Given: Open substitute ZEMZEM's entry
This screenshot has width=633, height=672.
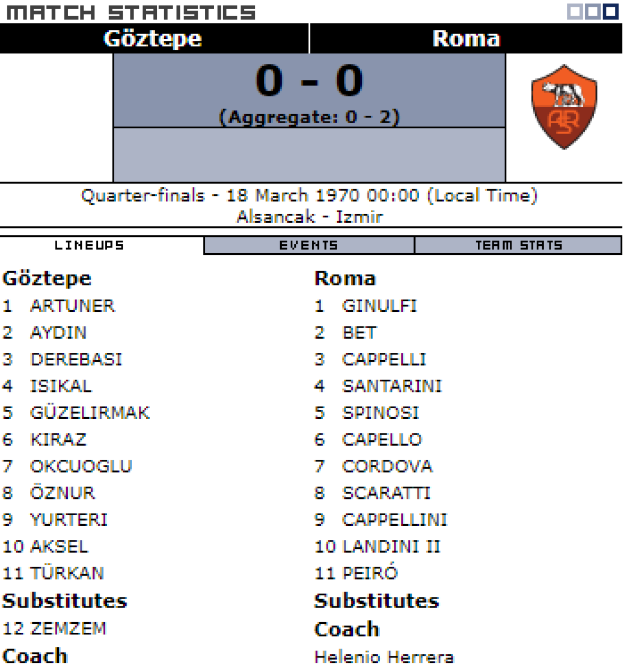Looking at the screenshot, I should point(68,628).
